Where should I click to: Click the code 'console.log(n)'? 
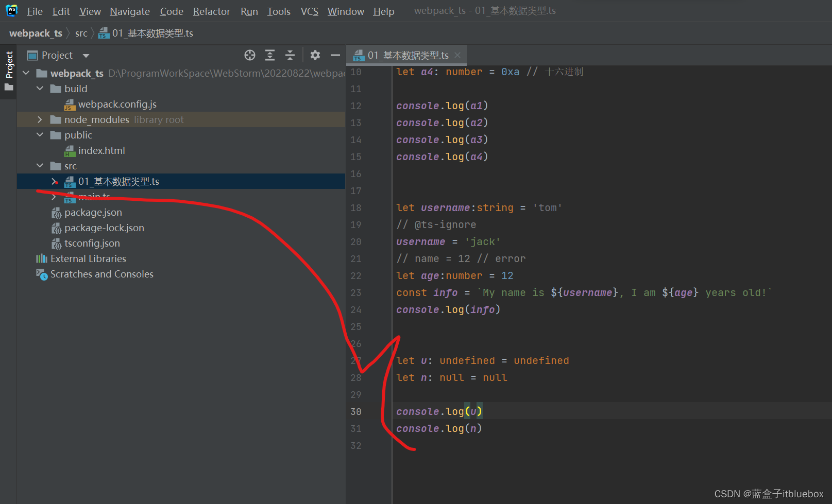point(439,429)
